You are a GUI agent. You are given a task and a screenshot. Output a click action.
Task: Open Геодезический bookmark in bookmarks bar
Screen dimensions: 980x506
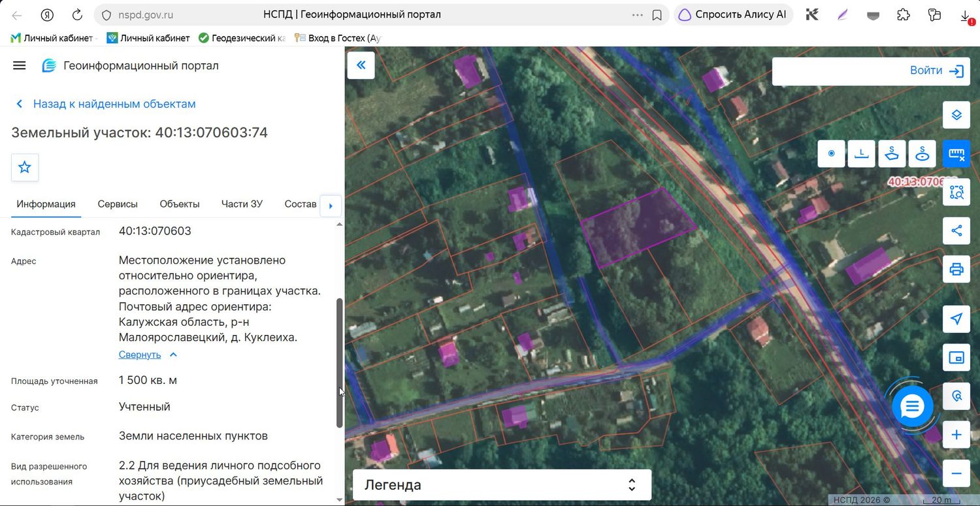click(242, 38)
